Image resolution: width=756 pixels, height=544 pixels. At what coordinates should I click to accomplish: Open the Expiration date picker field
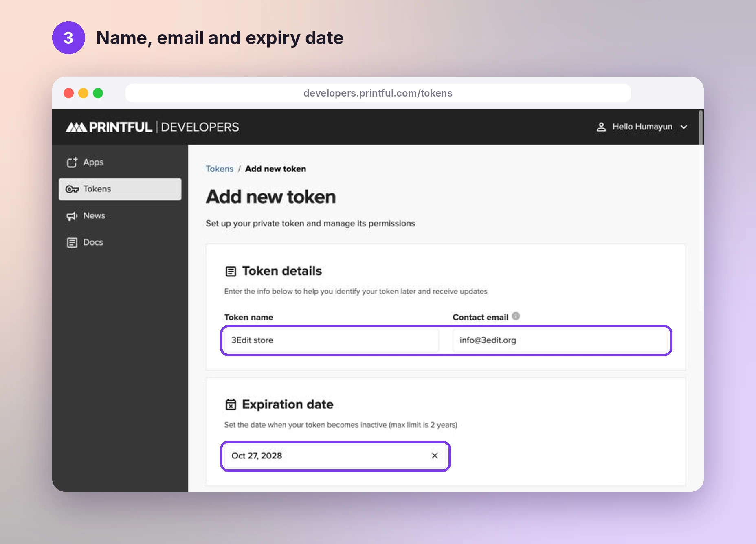pos(335,456)
